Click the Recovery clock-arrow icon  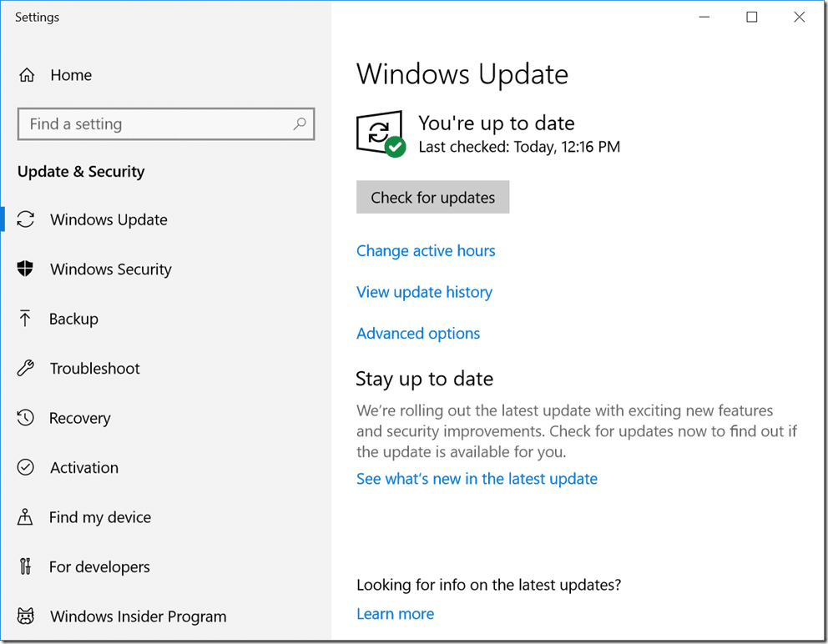(x=25, y=418)
